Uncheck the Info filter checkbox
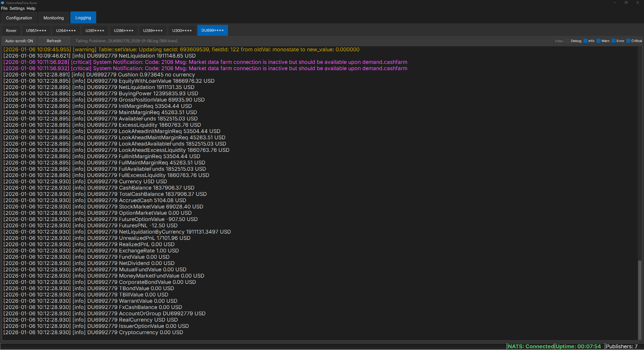The image size is (644, 350). point(585,41)
